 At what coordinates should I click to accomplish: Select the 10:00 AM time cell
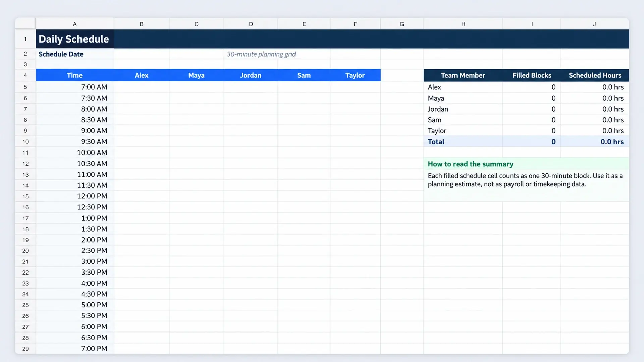(x=75, y=153)
